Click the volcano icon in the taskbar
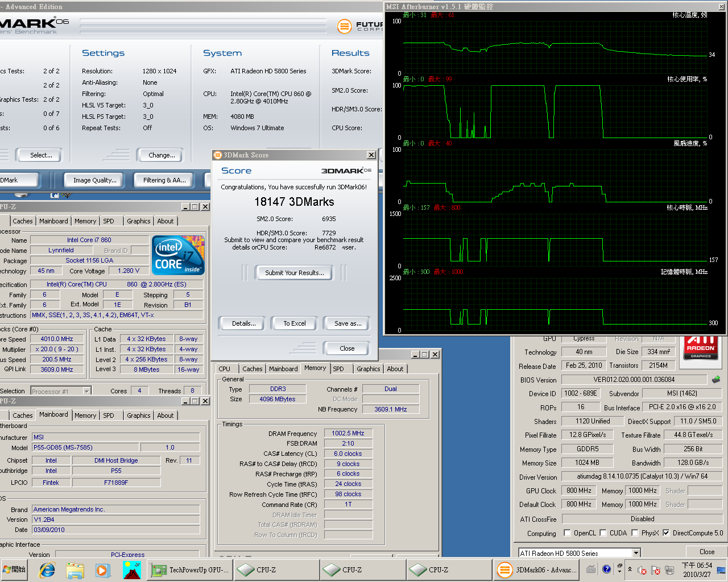The image size is (728, 582). click(131, 569)
